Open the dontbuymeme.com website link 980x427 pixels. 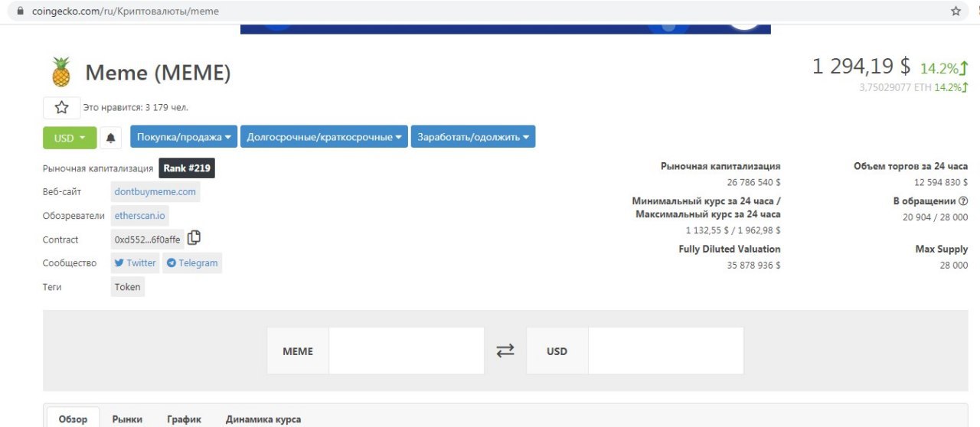(x=155, y=192)
